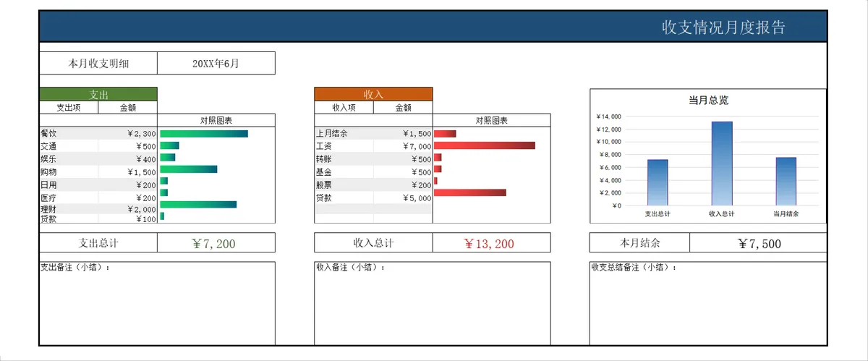Image resolution: width=868 pixels, height=361 pixels.
Task: Click the tallest chart column above 收入总计
Action: coord(722,163)
